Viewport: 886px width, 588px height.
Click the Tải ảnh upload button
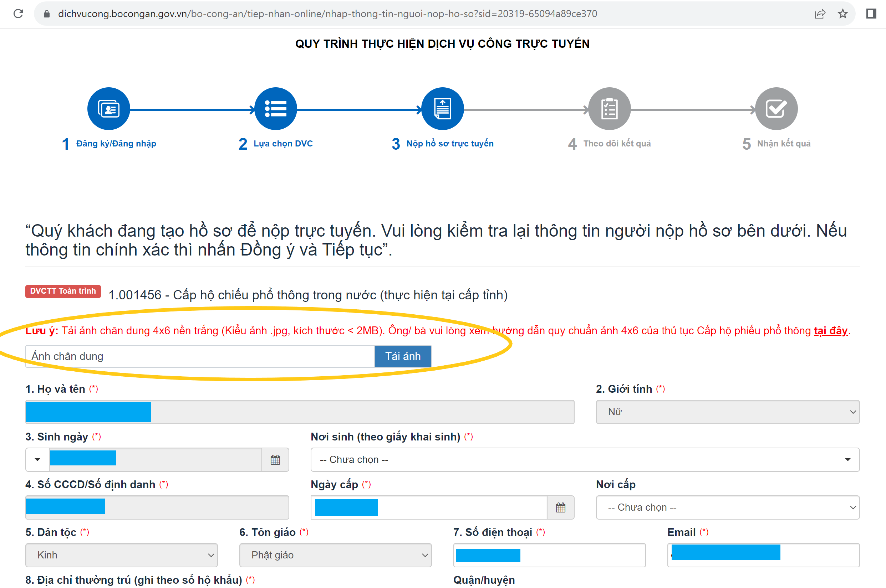(403, 356)
